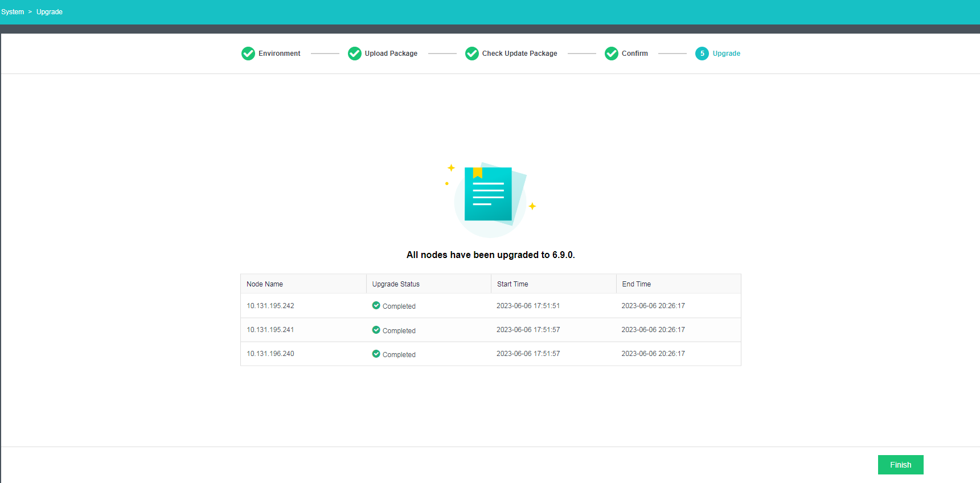This screenshot has height=483, width=980.
Task: Click the End Time column header
Action: [x=636, y=284]
